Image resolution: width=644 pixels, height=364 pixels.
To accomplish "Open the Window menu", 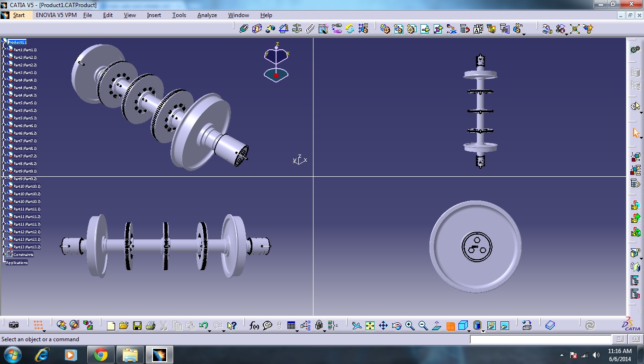I will (239, 15).
